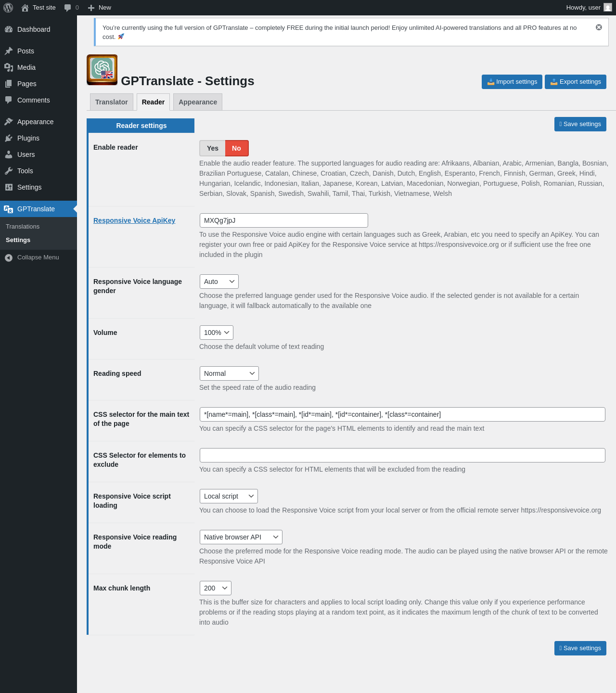Focus the Responsive Voice ApiKey input field
The width and height of the screenshot is (616, 693).
tap(284, 220)
